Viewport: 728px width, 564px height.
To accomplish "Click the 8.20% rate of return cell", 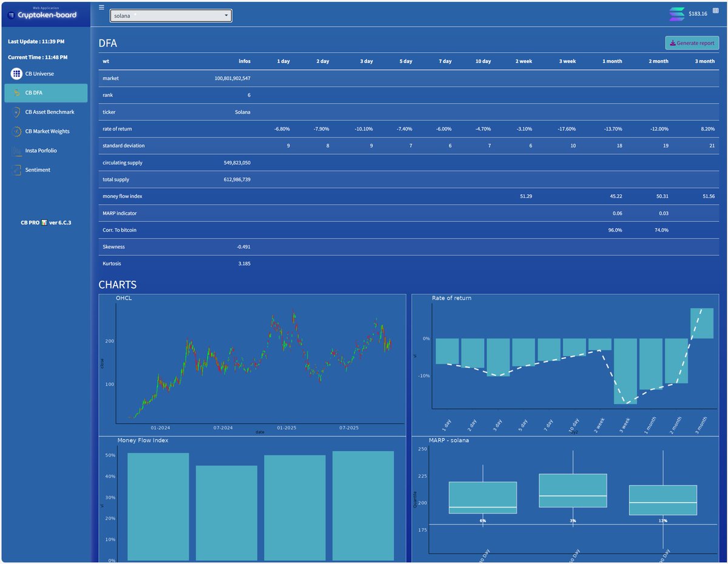I will click(x=707, y=129).
